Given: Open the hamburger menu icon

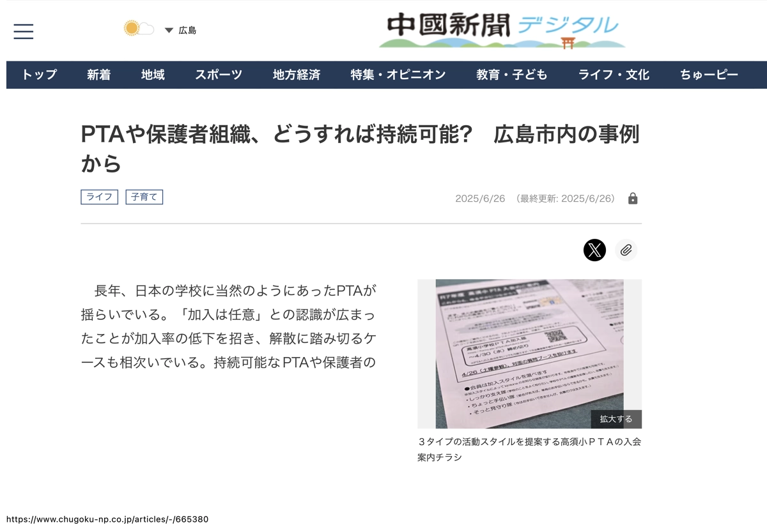Looking at the screenshot, I should point(24,31).
